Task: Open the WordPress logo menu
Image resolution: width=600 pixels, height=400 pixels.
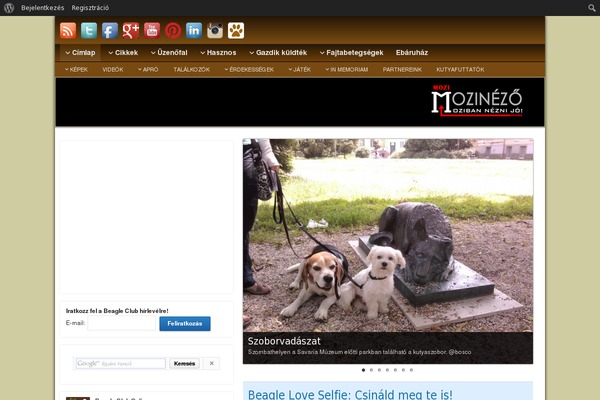Action: 9,8
